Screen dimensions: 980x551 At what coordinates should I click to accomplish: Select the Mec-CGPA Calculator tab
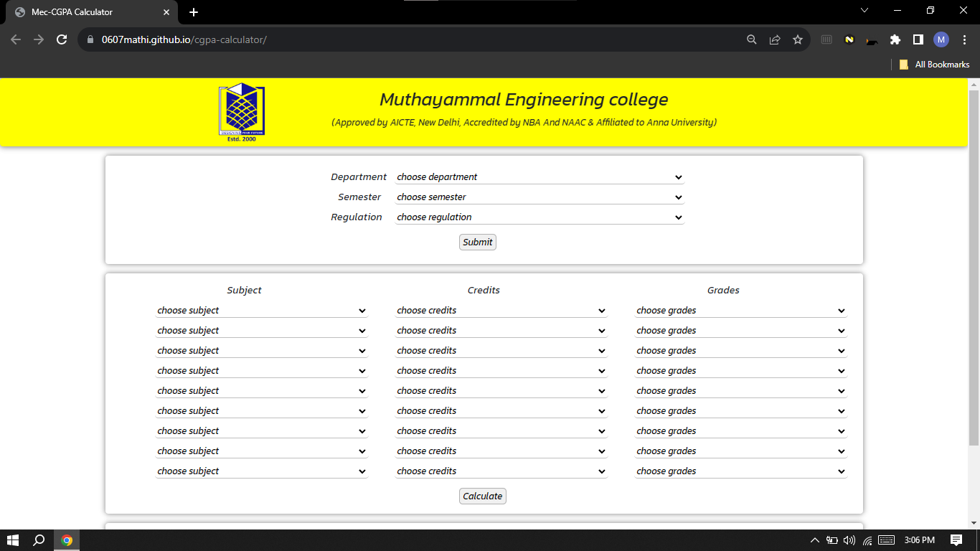point(92,12)
